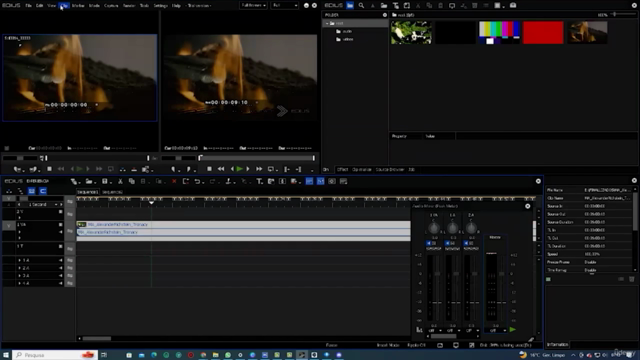Expand the 3 A audio track

19,276
